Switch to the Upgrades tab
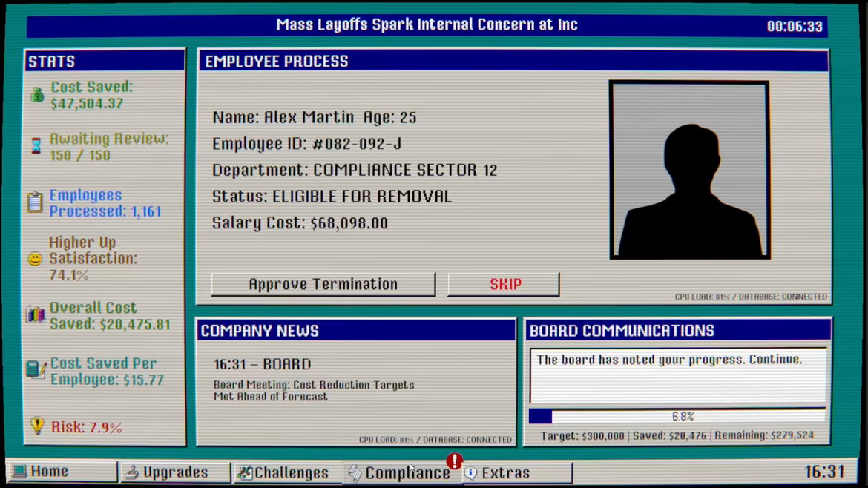This screenshot has height=488, width=868. (174, 472)
